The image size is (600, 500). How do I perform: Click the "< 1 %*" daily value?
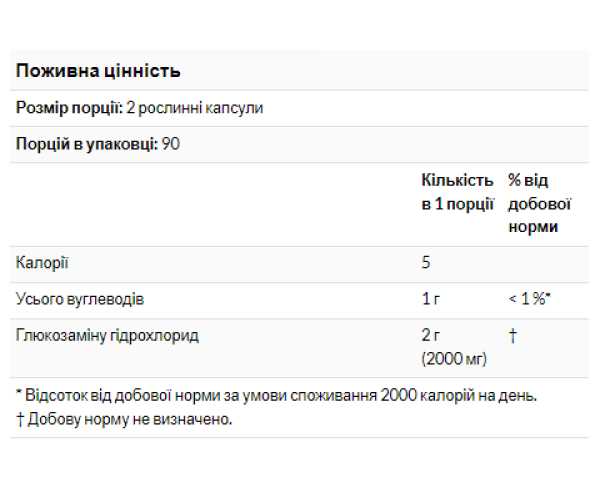[530, 299]
